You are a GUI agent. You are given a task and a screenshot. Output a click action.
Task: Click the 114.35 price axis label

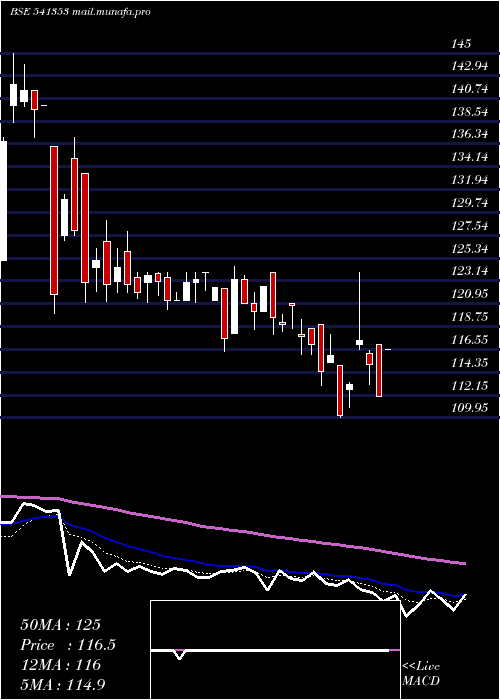471,362
